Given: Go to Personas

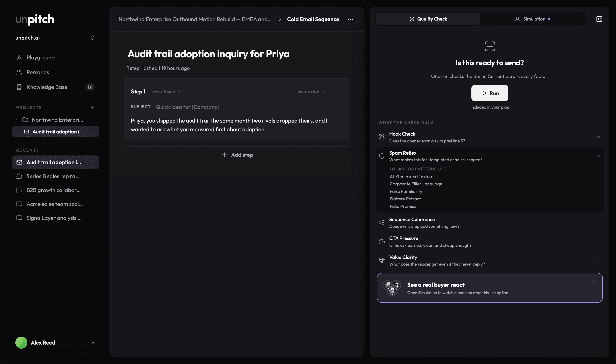Looking at the screenshot, I should (x=55, y=72).
